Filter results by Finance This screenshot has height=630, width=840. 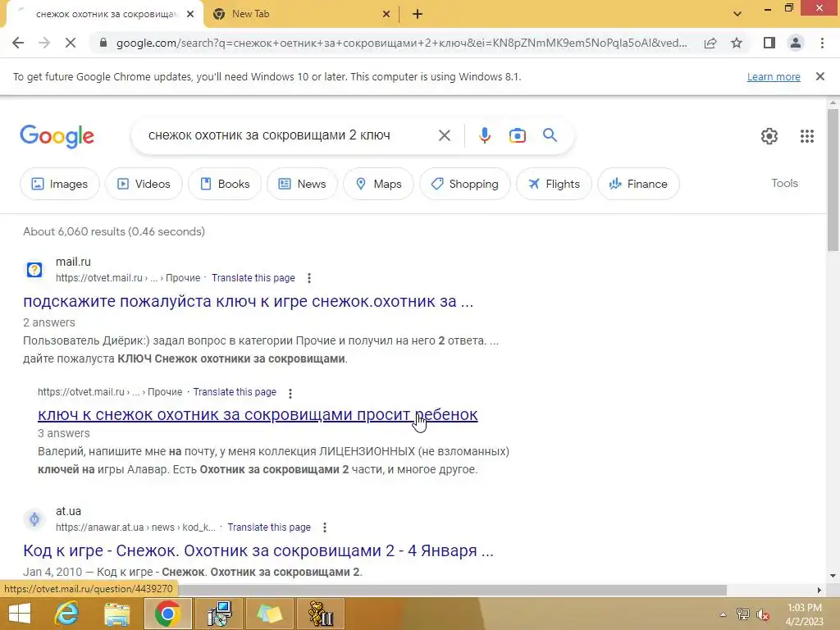638,184
